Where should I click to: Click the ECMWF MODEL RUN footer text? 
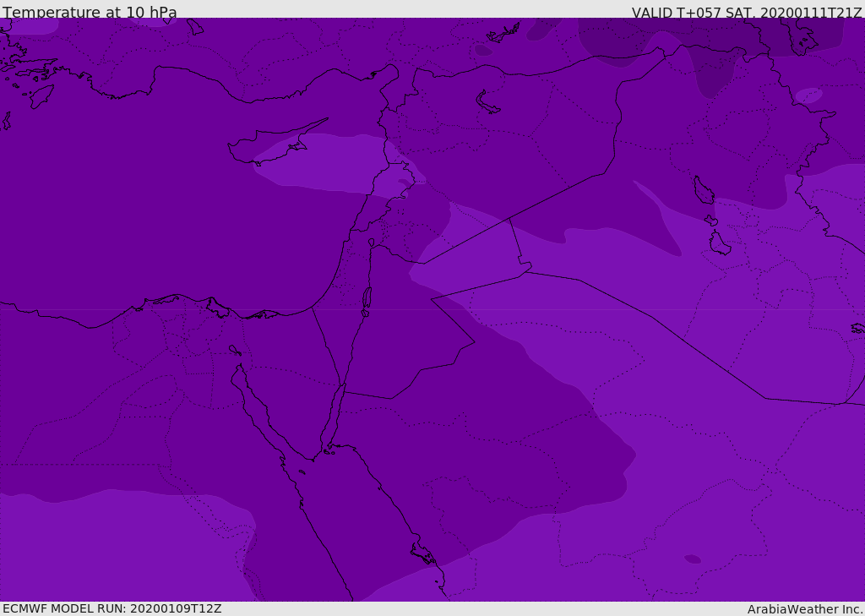coord(112,608)
